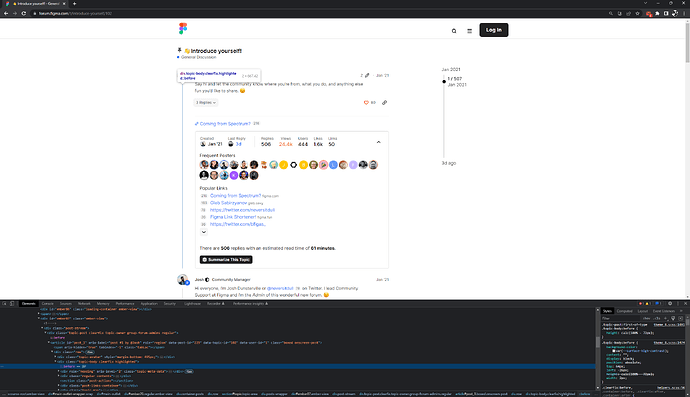Screen dimensions: 690x397
Task: Switch to DevTools Security tab
Action: (170, 304)
